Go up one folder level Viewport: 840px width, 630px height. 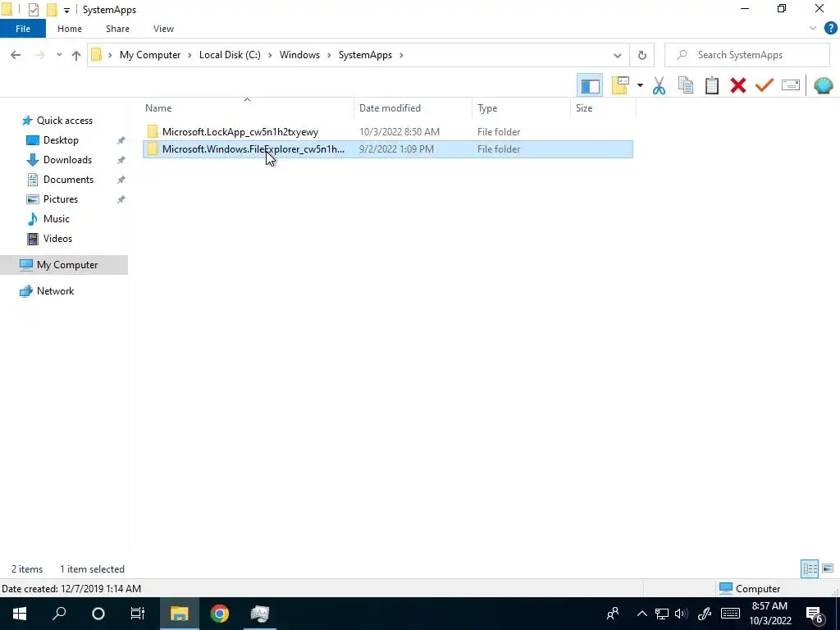(x=76, y=55)
